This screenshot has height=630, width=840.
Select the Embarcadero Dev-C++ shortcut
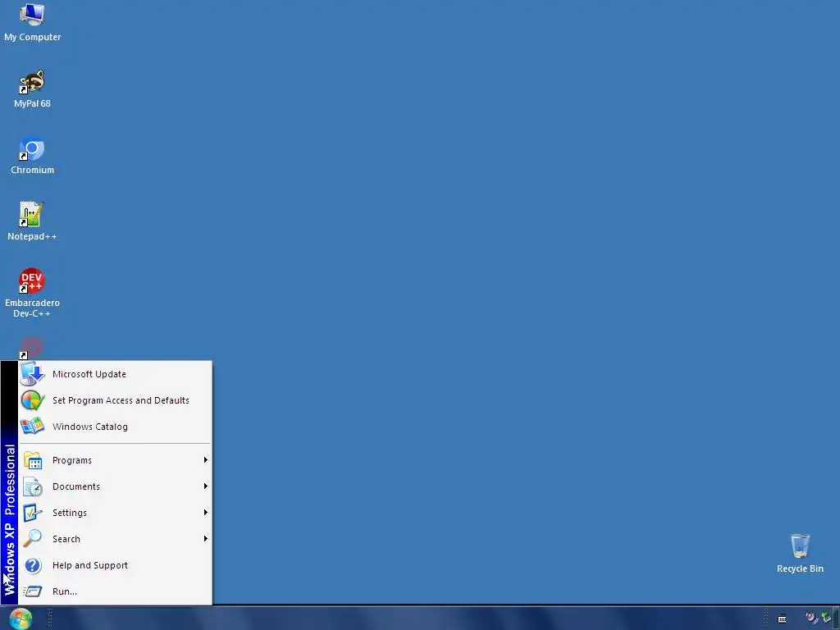[x=32, y=293]
